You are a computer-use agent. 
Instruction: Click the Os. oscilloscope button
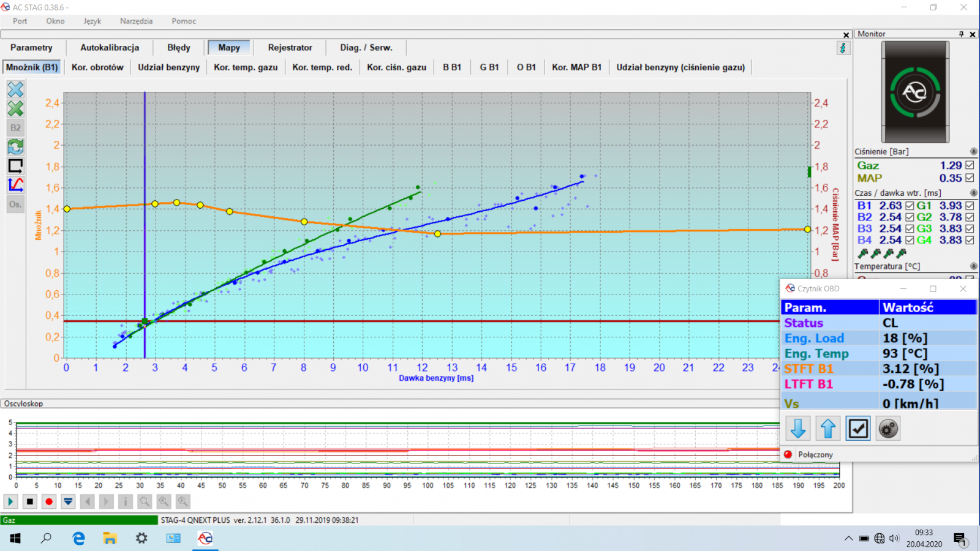tap(15, 204)
